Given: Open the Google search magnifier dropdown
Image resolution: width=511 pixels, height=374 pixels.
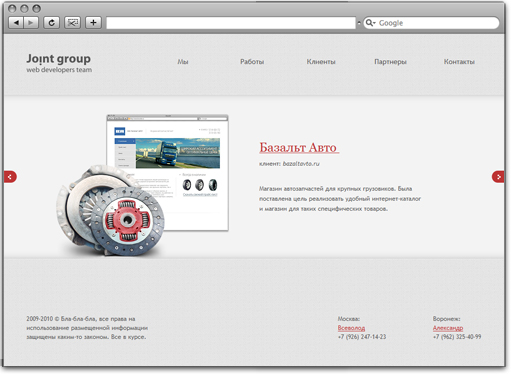Looking at the screenshot, I should pos(370,23).
